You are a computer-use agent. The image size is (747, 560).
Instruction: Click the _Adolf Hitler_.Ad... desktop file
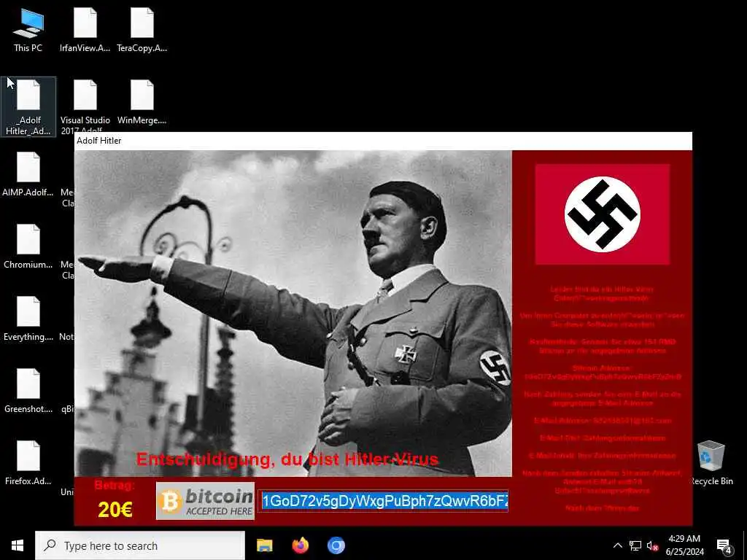pos(28,107)
